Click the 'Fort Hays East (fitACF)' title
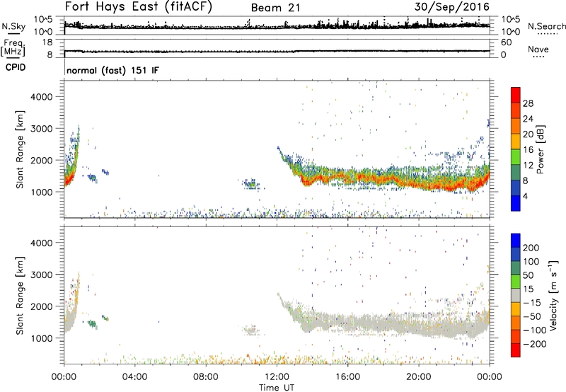 [138, 6]
